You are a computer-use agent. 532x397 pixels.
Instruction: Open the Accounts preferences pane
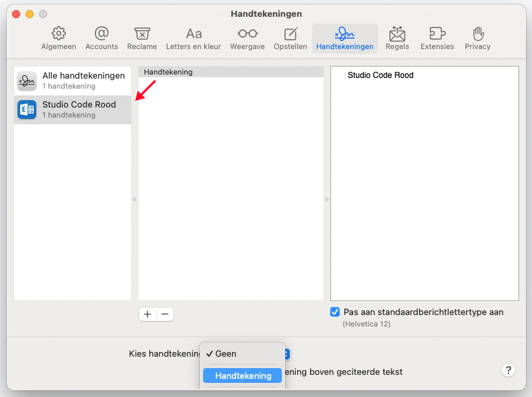[x=102, y=39]
